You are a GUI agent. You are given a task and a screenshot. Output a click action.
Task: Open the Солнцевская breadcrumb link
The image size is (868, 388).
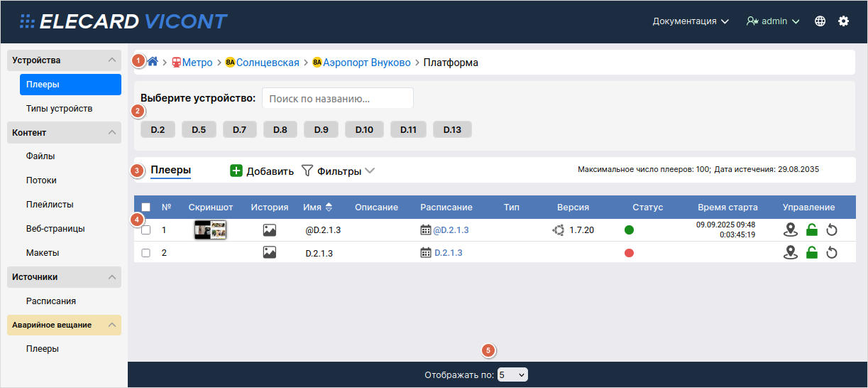(267, 63)
